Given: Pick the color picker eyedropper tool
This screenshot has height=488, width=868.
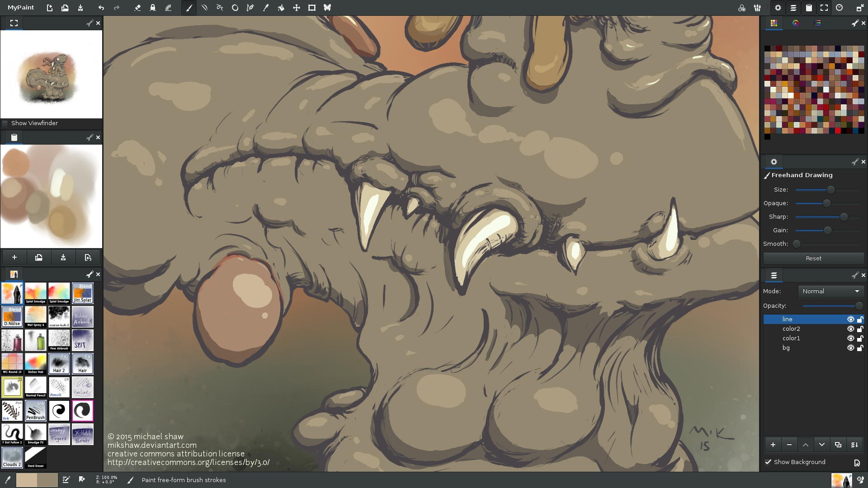Looking at the screenshot, I should click(x=266, y=8).
